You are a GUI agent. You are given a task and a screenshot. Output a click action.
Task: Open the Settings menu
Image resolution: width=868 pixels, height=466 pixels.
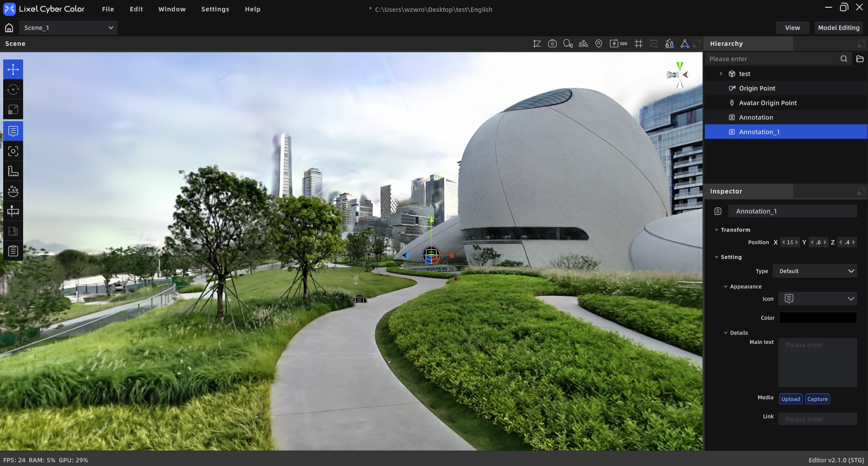(x=215, y=9)
